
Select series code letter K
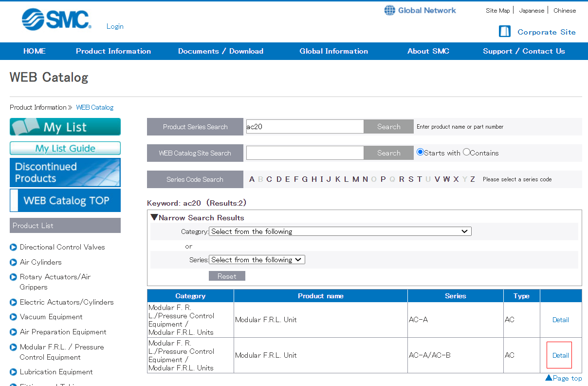click(338, 179)
